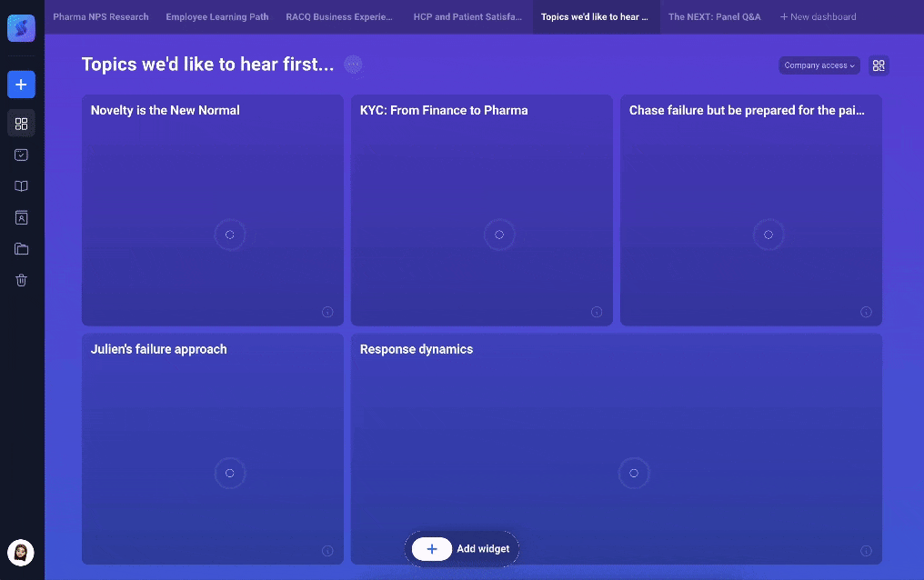The height and width of the screenshot is (580, 924).
Task: Click the Add widget button
Action: (x=462, y=549)
